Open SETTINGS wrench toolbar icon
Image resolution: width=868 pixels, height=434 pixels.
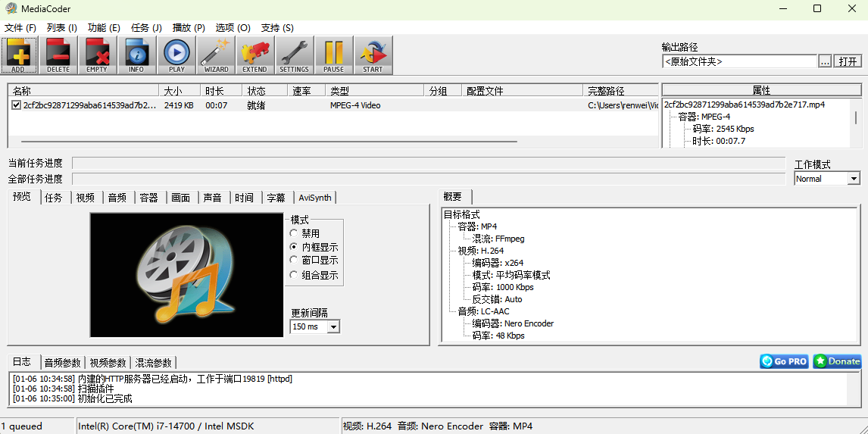pos(294,55)
